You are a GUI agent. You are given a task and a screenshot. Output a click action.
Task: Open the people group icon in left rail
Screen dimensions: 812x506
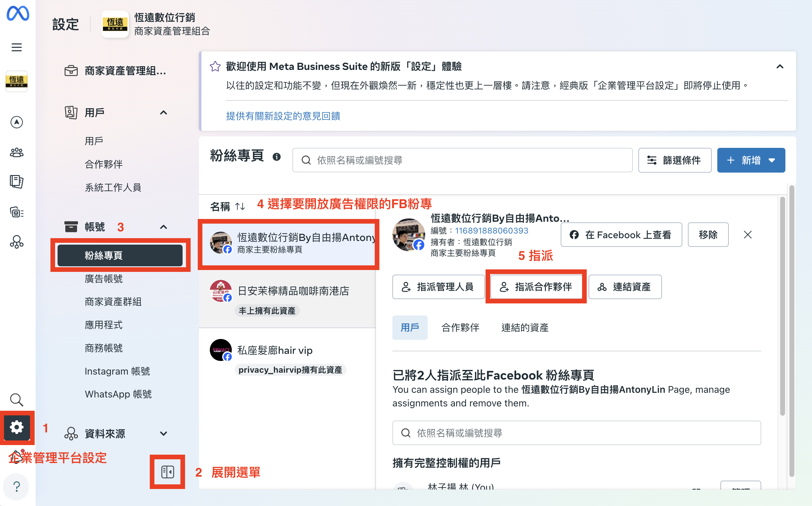[16, 152]
